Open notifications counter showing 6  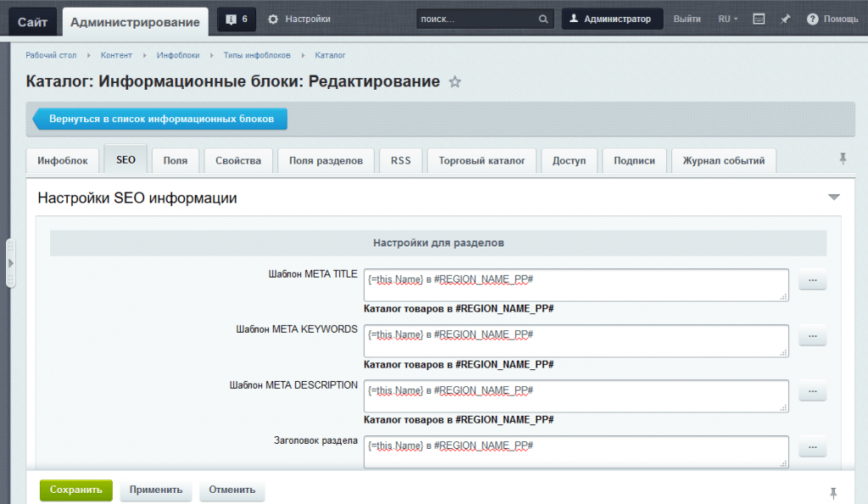[236, 19]
